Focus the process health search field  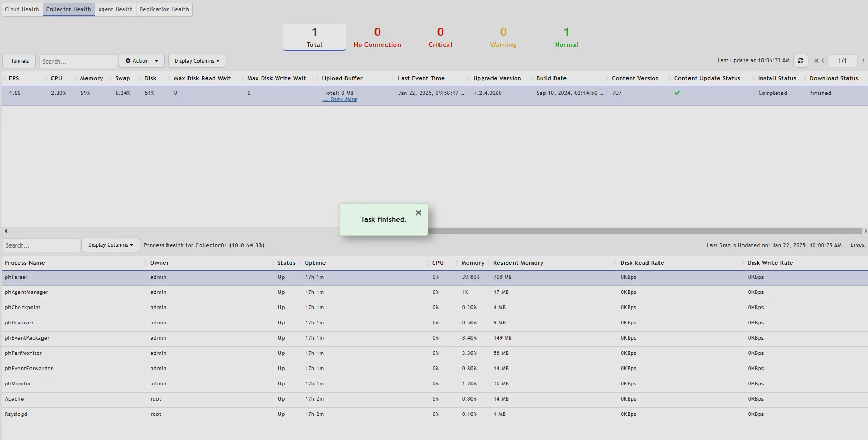41,245
